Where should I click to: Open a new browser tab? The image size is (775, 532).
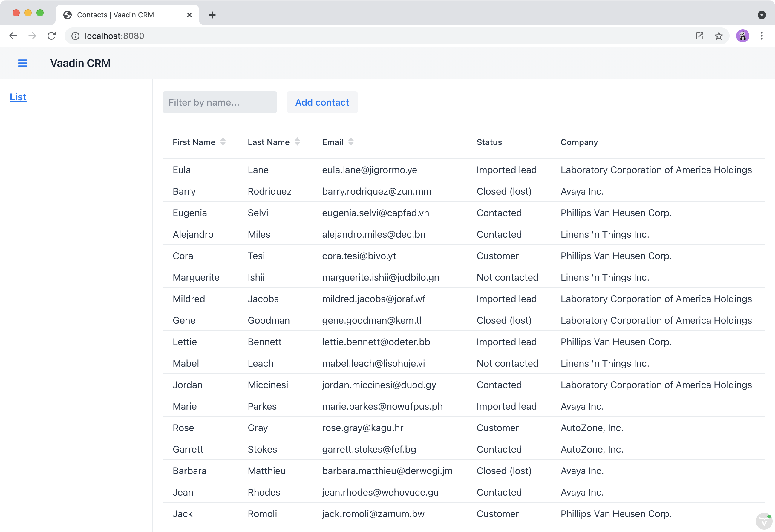[212, 15]
